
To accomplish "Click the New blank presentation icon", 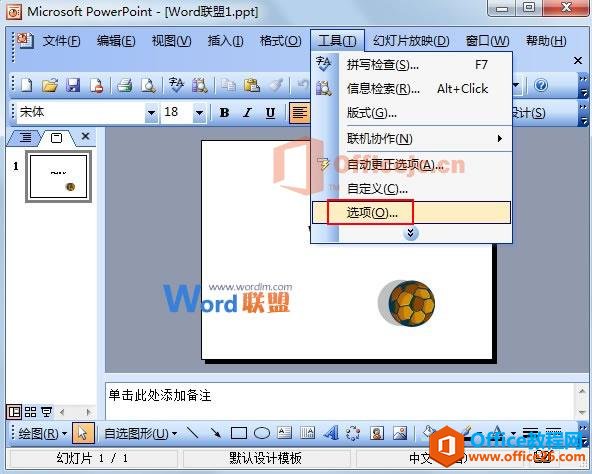I will pos(26,85).
